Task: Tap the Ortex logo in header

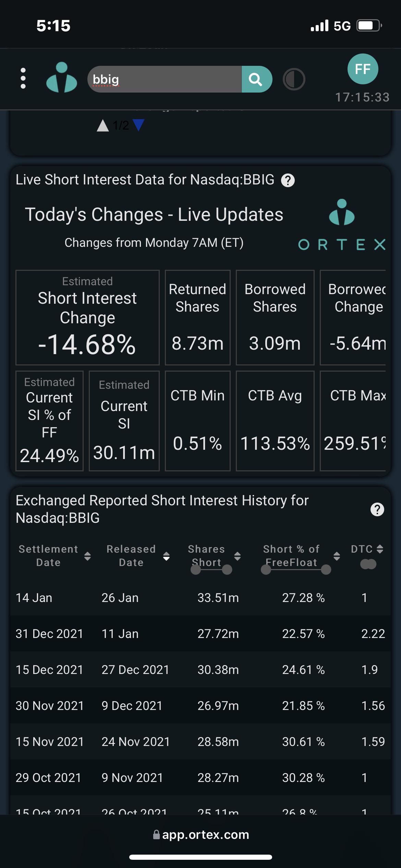Action: point(62,77)
